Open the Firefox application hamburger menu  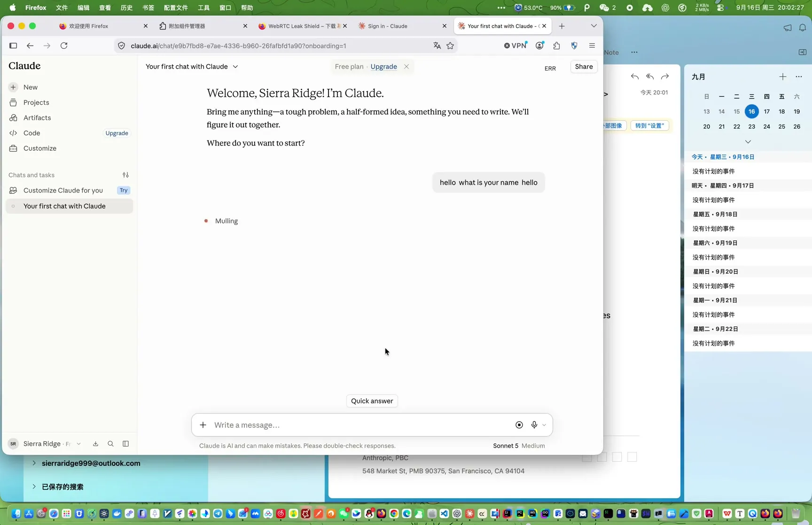[x=592, y=46]
